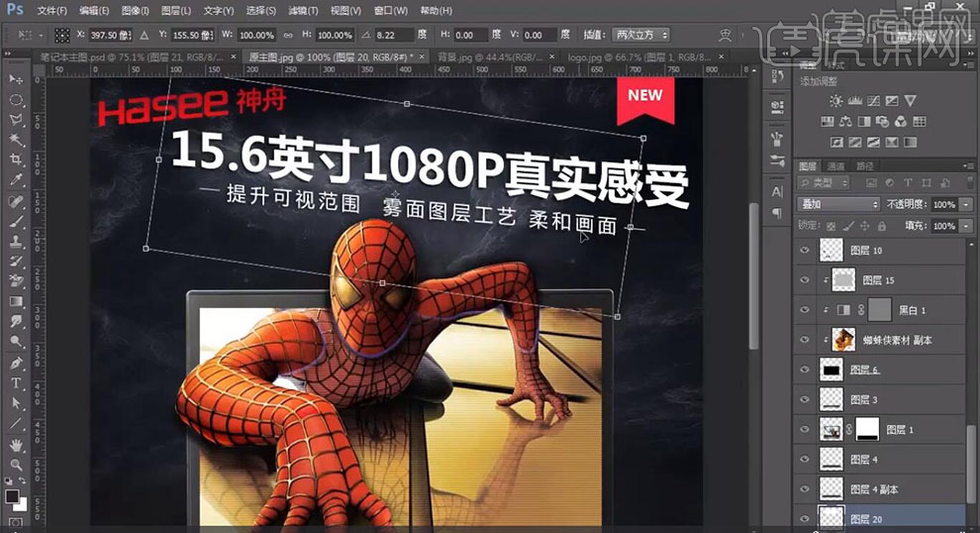The image size is (980, 533).
Task: Expand the 不透明度 opacity dropdown arrow
Action: coord(963,204)
